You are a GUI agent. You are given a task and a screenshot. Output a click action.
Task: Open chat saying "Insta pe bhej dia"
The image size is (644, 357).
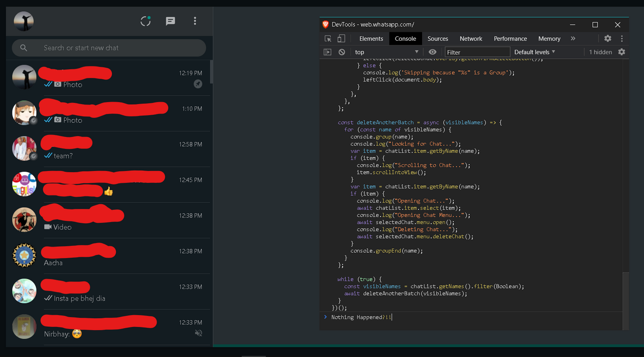coord(108,292)
